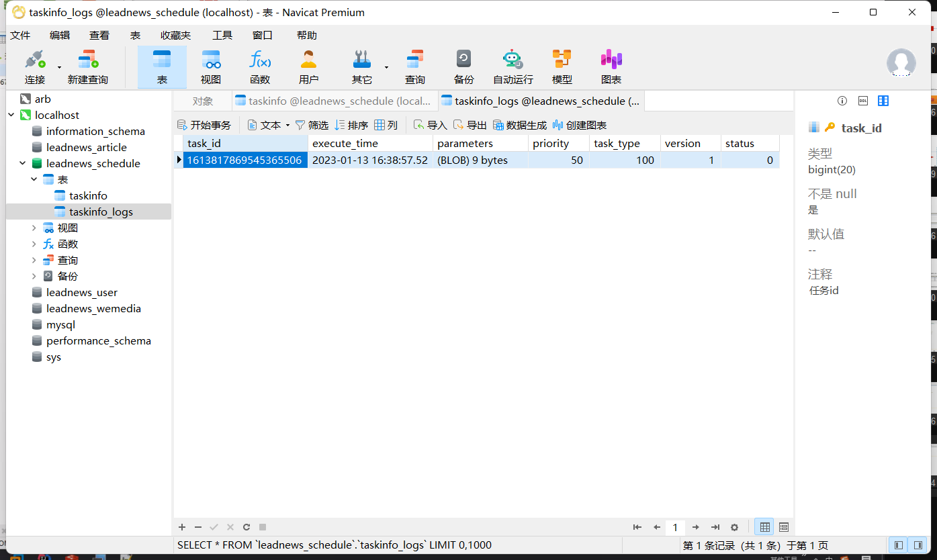Click the 数据生成 data generation button

520,125
